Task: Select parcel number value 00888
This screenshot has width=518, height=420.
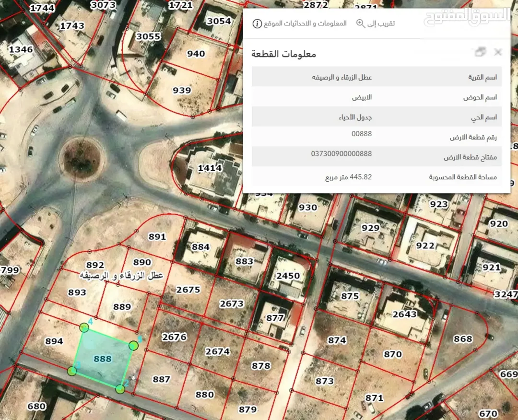Action: pos(362,134)
